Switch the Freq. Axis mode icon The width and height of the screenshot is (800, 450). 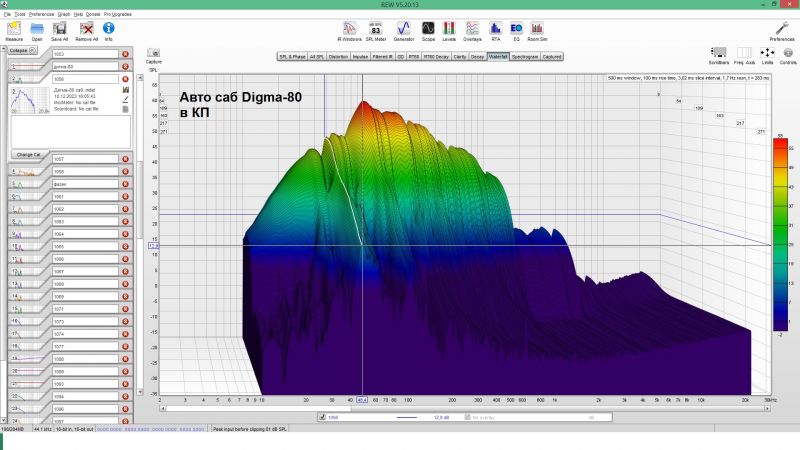[744, 56]
